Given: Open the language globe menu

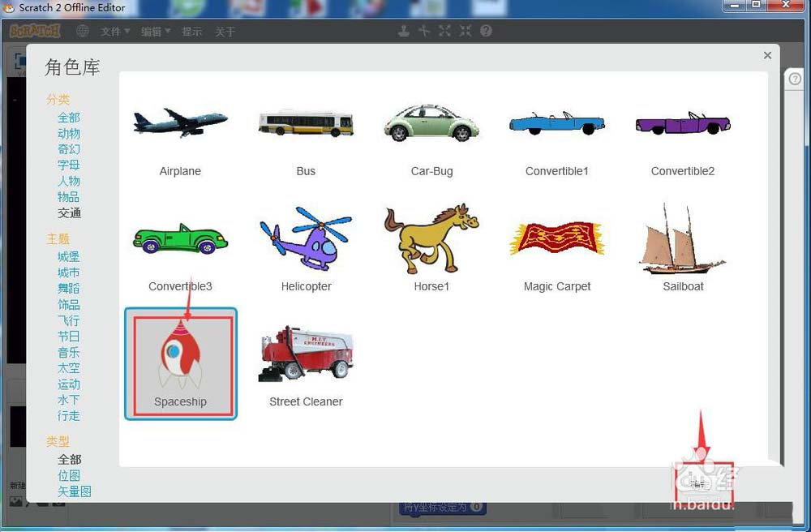Looking at the screenshot, I should 82,31.
